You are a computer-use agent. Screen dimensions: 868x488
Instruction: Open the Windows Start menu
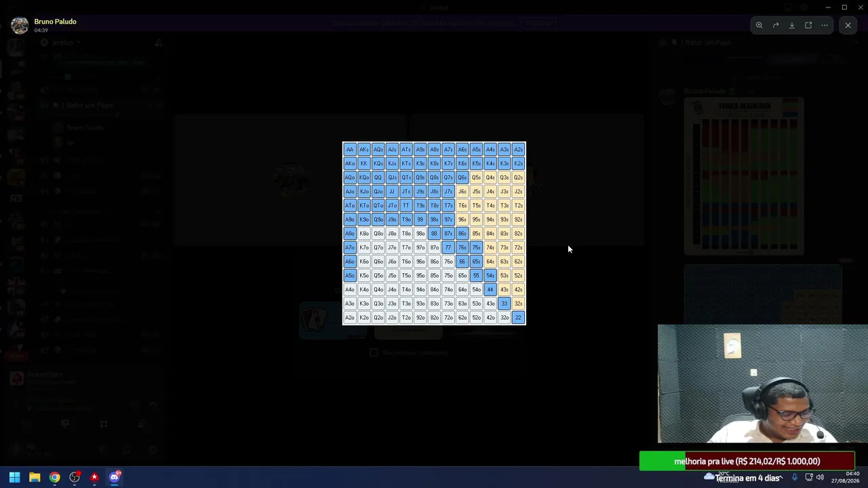tap(14, 477)
